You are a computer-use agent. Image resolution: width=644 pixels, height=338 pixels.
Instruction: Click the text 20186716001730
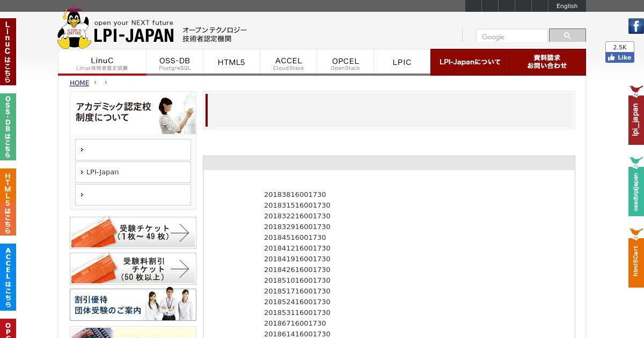pos(295,324)
